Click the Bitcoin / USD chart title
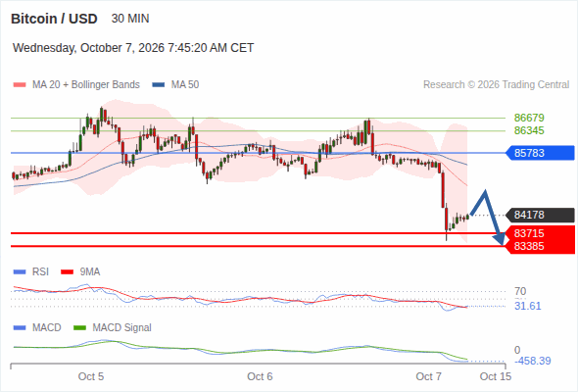578x392 pixels. tap(54, 19)
